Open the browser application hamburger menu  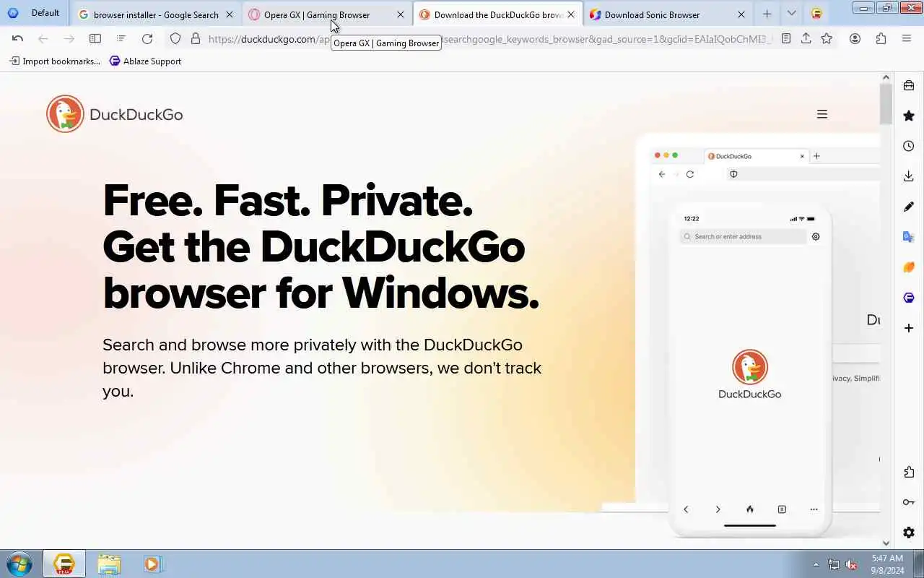907,39
